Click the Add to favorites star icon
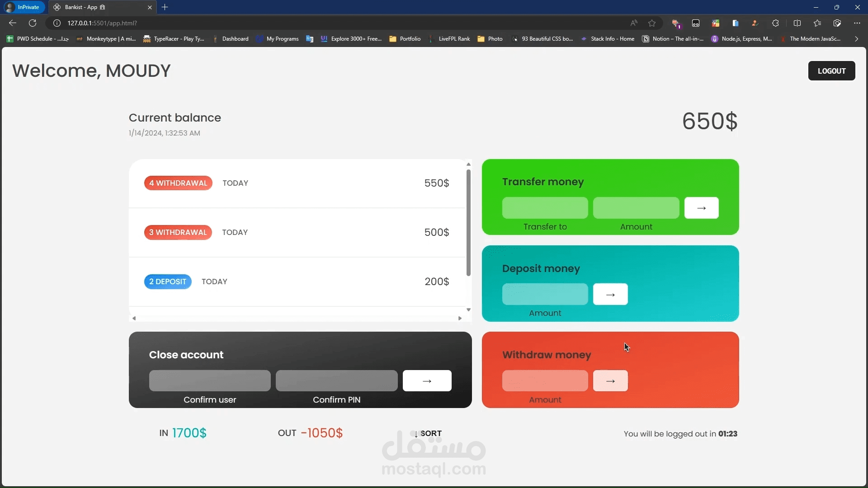Screen dimensions: 868x488 point(652,23)
